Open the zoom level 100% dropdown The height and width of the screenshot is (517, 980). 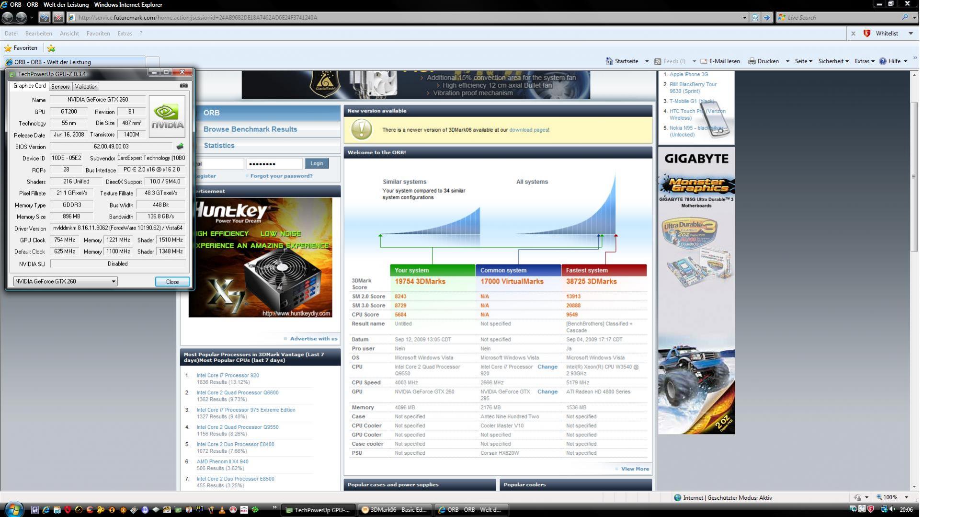click(x=906, y=497)
